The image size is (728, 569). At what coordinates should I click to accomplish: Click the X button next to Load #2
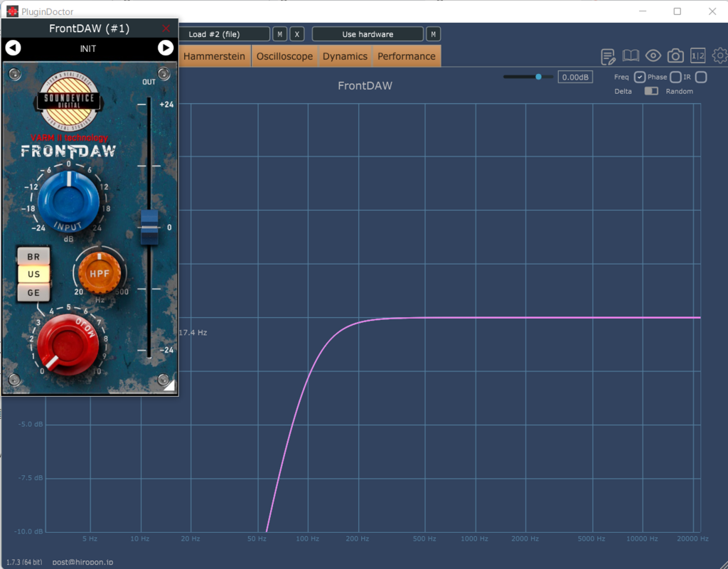pos(297,34)
